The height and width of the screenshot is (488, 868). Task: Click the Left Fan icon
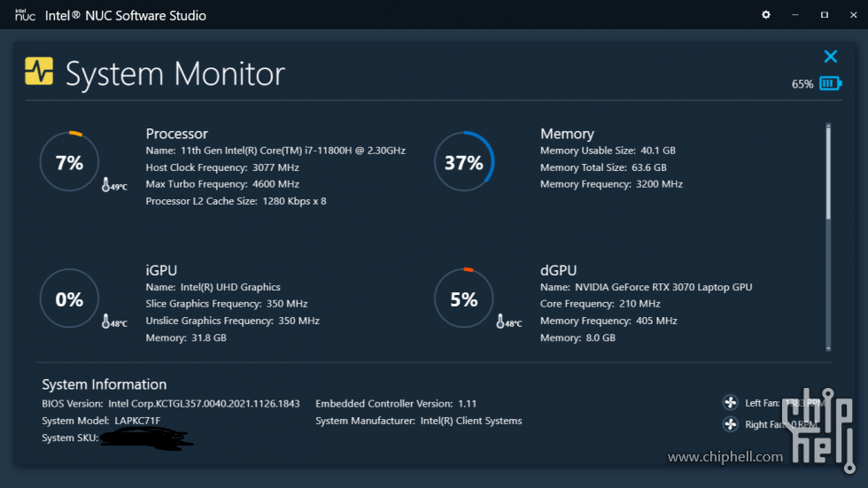coord(730,402)
